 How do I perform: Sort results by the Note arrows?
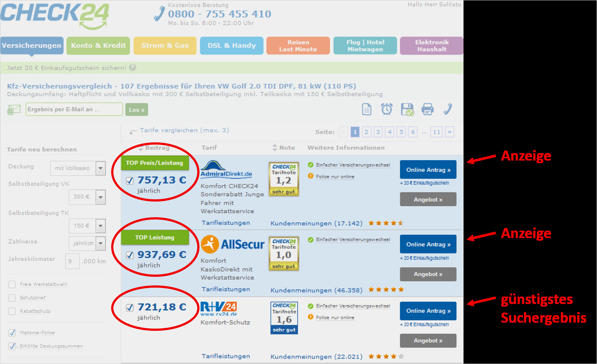(275, 148)
